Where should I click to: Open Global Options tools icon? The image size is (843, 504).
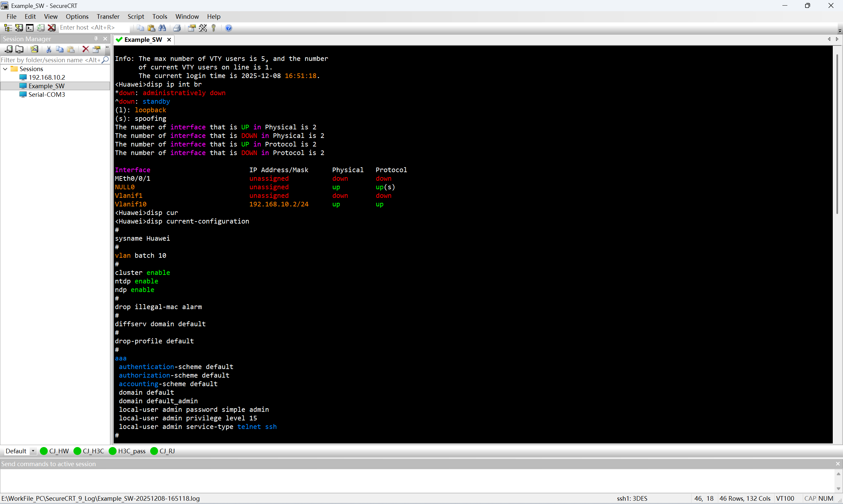point(203,28)
